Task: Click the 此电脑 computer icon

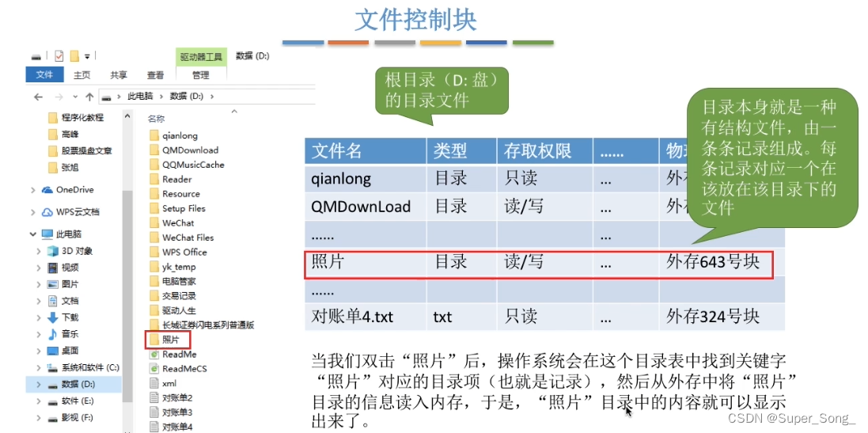Action: click(47, 234)
